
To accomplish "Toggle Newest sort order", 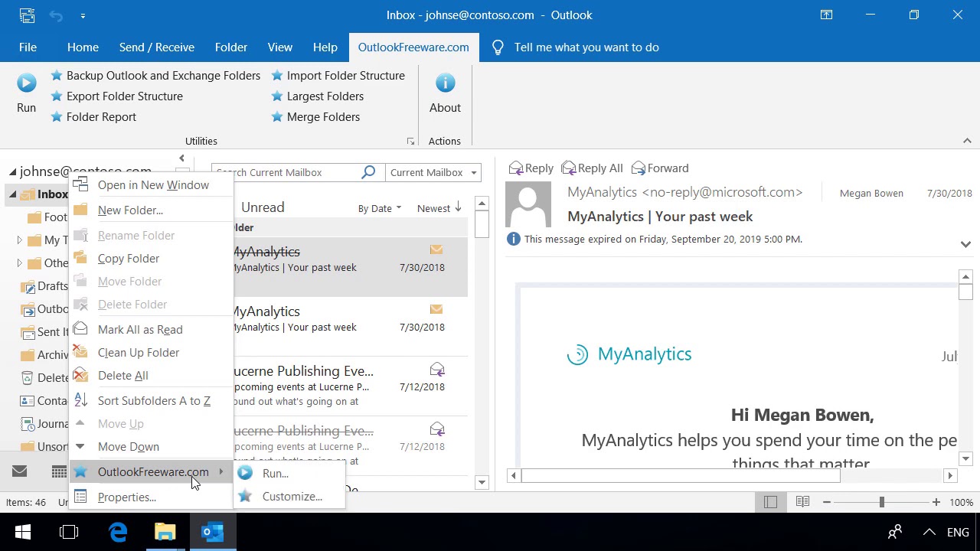I will click(439, 208).
